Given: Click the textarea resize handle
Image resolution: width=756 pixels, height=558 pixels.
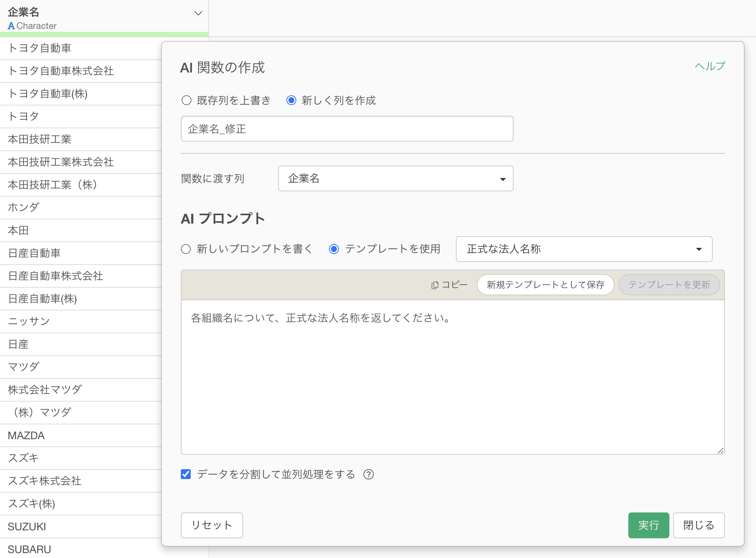Looking at the screenshot, I should 720,451.
